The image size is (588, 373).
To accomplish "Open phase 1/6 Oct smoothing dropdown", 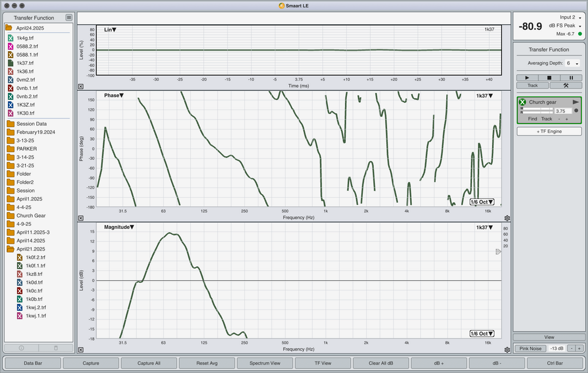I will click(x=482, y=202).
